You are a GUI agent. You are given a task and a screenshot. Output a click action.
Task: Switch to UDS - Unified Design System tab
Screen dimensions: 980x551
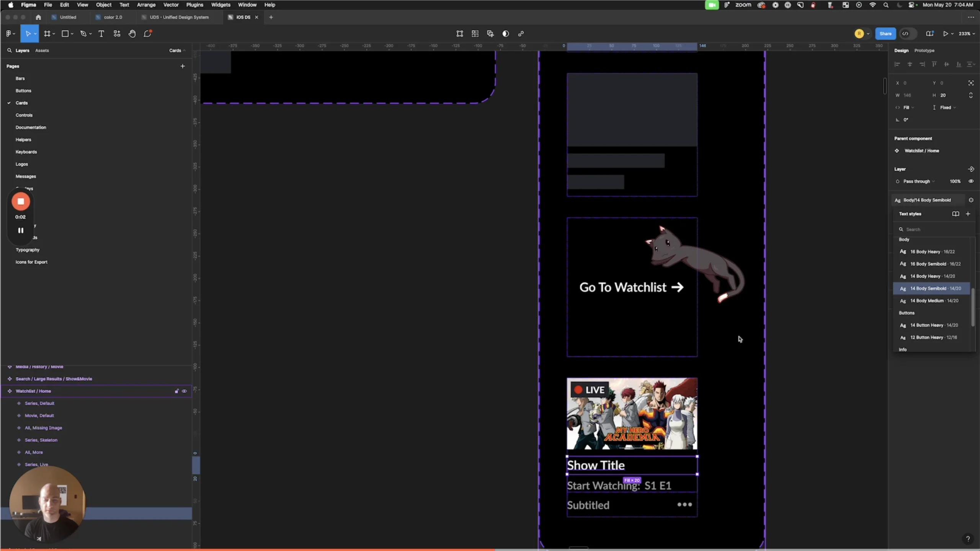tap(179, 17)
